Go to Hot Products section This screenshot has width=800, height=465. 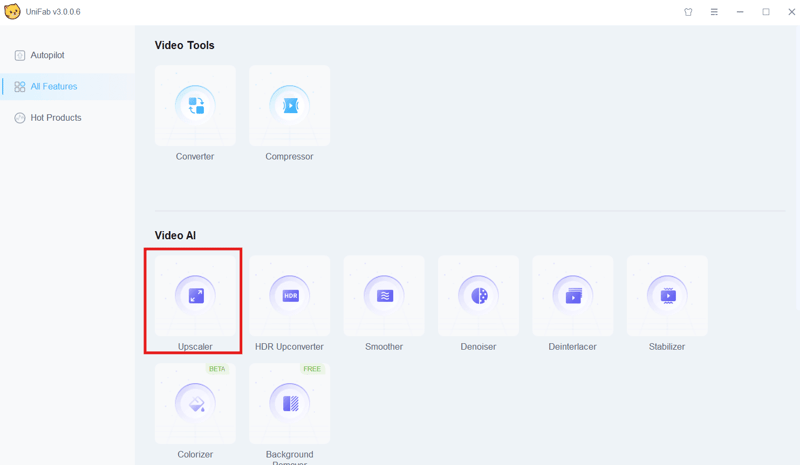pyautogui.click(x=56, y=118)
